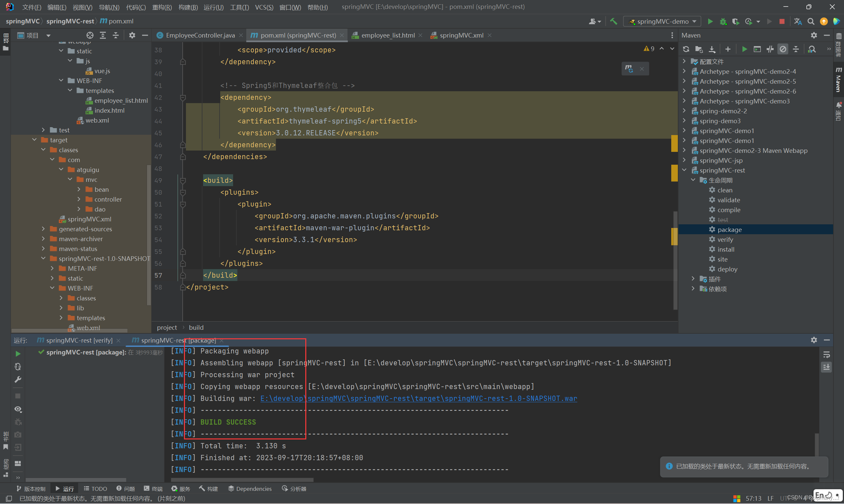Load Maven changes floating icon in editor
Image resolution: width=844 pixels, height=504 pixels.
tap(629, 69)
